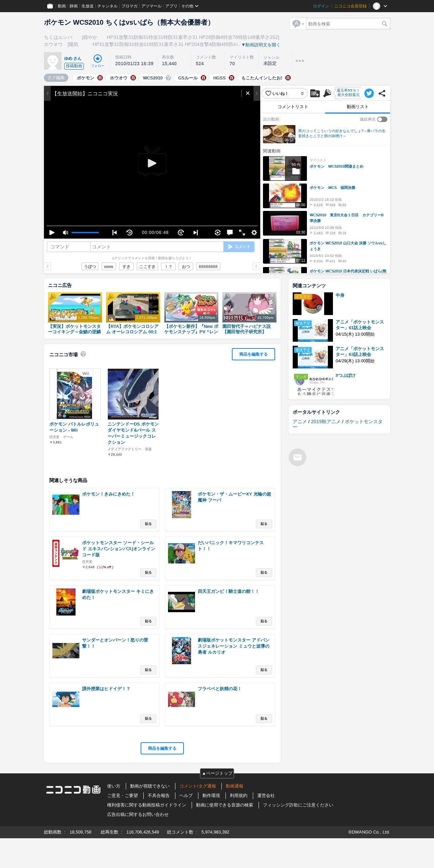Switch to the 動画リスト tab
434x868 pixels.
tap(358, 107)
